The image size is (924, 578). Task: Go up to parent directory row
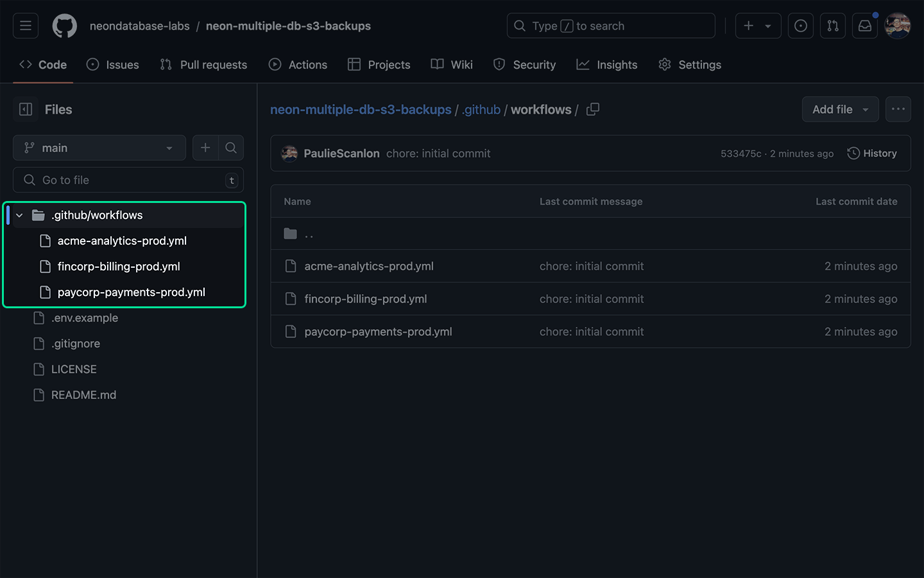click(590, 234)
